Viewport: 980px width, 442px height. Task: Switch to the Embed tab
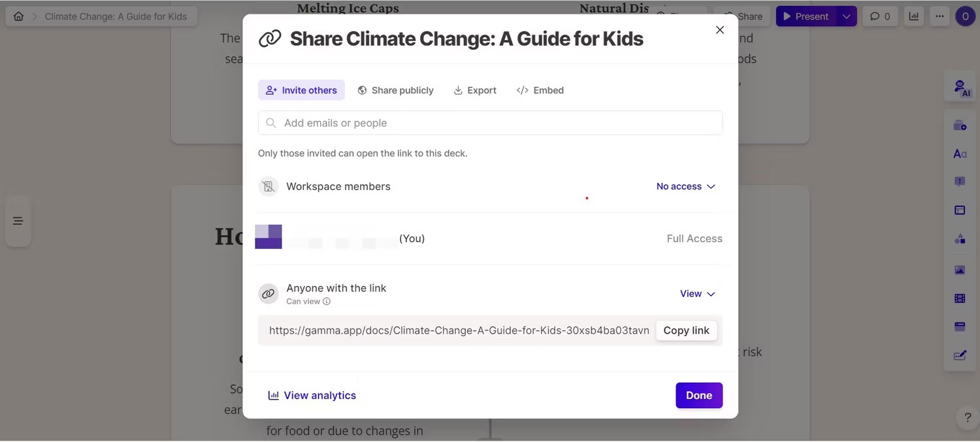(540, 90)
